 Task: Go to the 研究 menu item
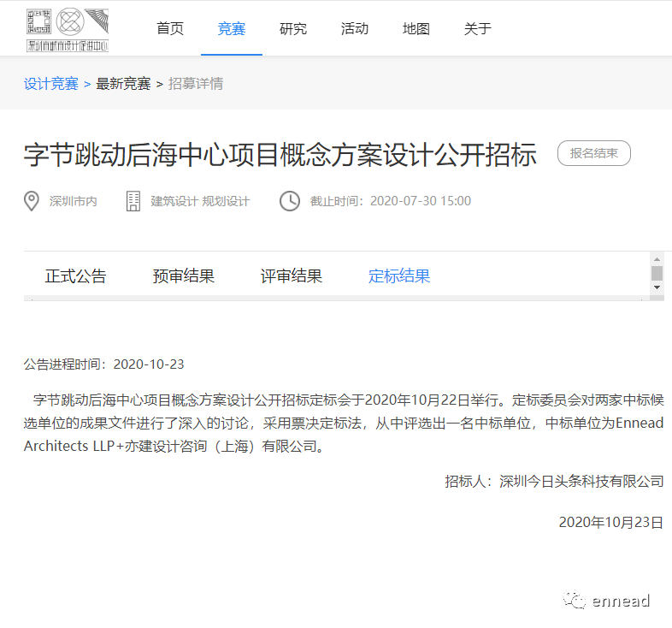[x=293, y=28]
